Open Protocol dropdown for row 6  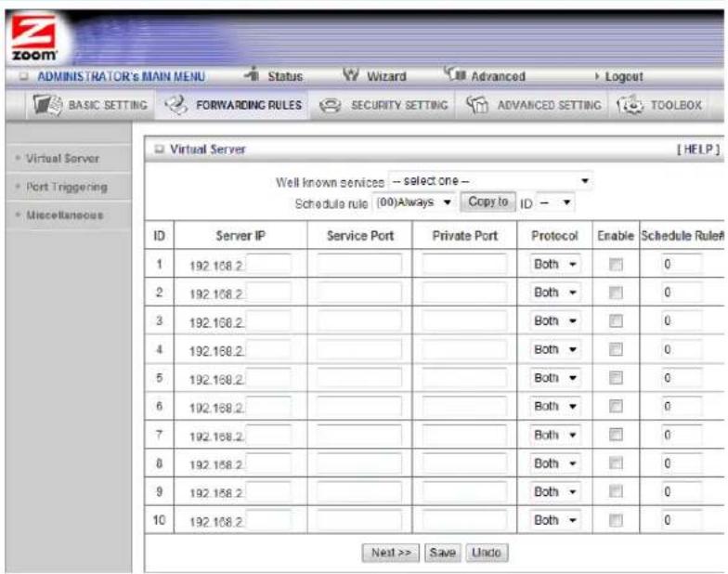point(555,407)
